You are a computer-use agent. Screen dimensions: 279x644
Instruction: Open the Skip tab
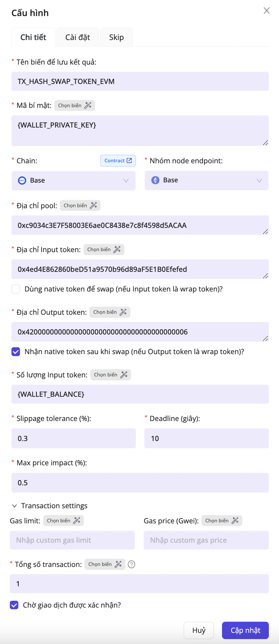click(116, 37)
